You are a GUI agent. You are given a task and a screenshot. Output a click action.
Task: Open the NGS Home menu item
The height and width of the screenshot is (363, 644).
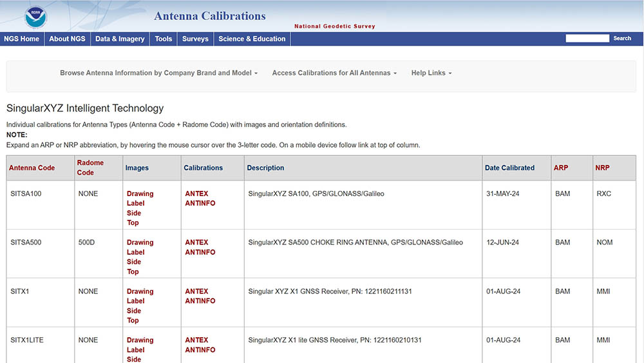(x=22, y=39)
